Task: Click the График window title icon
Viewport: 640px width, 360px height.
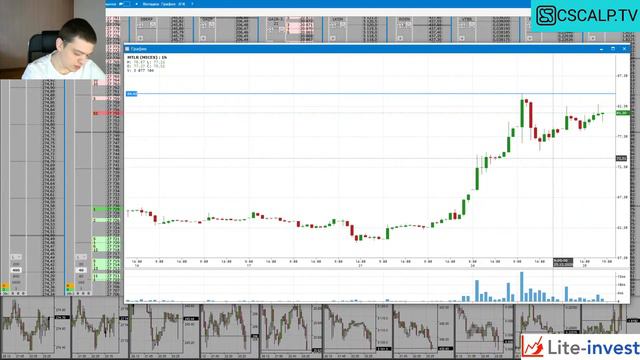Action: tap(127, 49)
